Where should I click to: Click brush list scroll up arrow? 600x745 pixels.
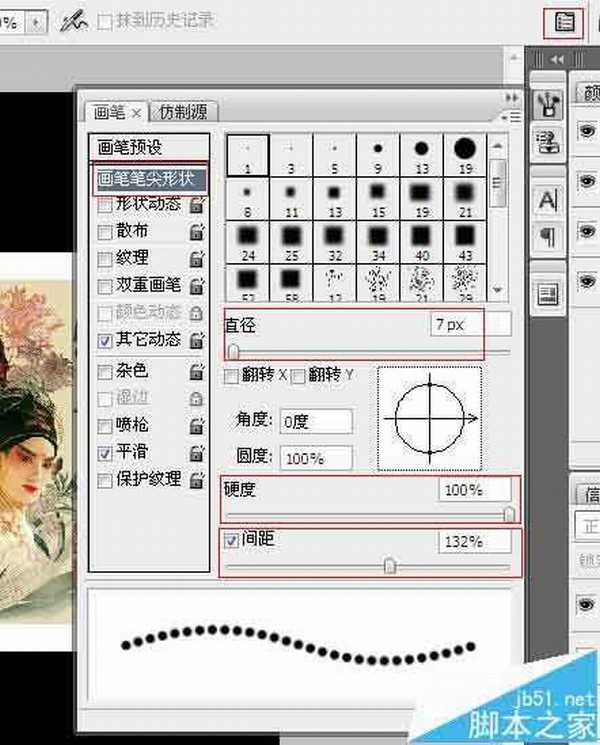497,147
